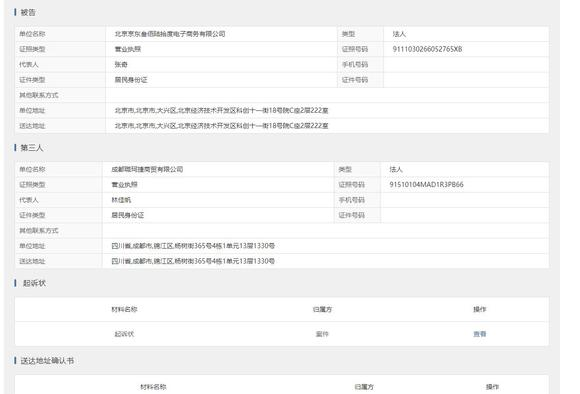Select third party company name starting 成都
The width and height of the screenshot is (580, 394).
pyautogui.click(x=147, y=169)
